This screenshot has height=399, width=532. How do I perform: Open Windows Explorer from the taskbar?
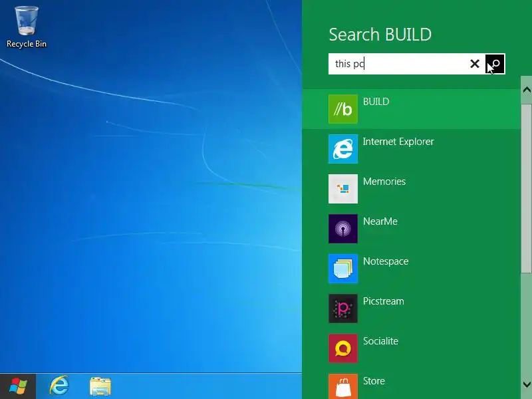(100, 386)
